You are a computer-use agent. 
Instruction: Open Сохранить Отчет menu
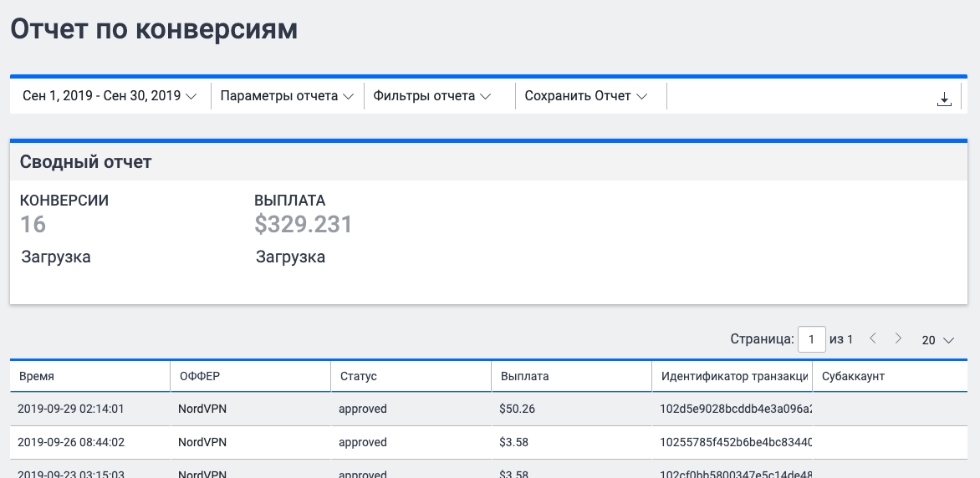point(586,96)
